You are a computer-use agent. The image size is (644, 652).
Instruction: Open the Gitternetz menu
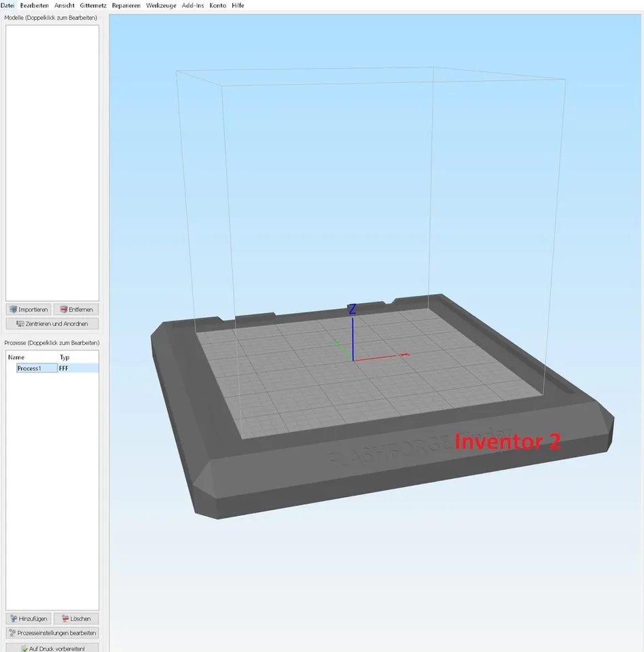pyautogui.click(x=92, y=5)
